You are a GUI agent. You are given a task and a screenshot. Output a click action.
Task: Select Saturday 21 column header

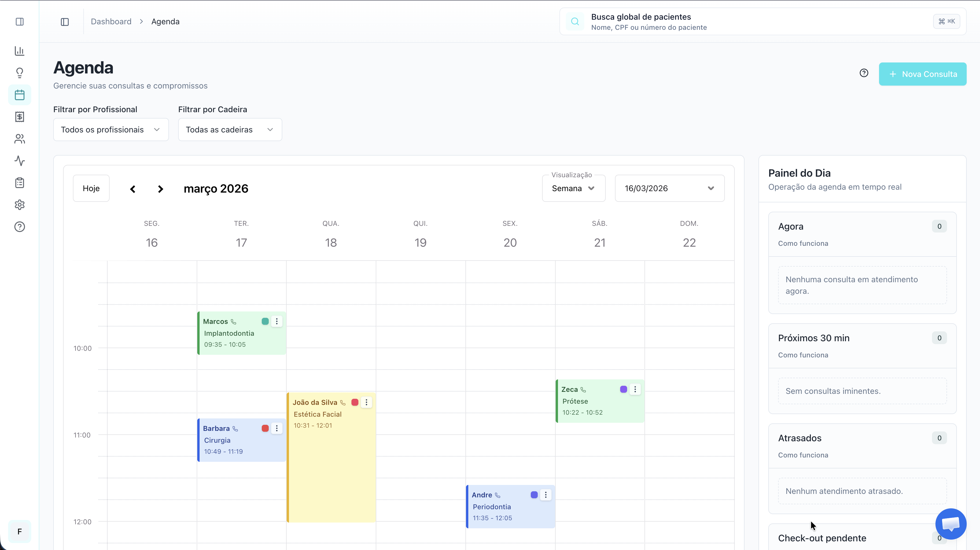pyautogui.click(x=600, y=234)
